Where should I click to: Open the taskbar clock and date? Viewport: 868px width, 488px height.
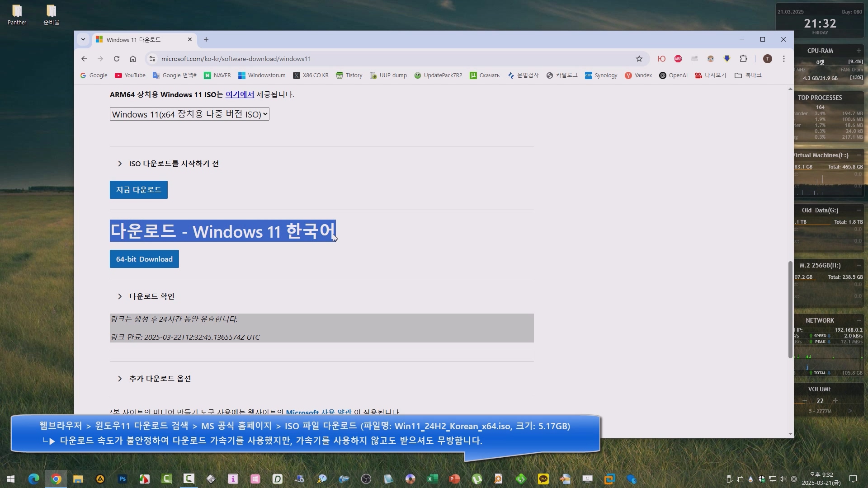(821, 479)
